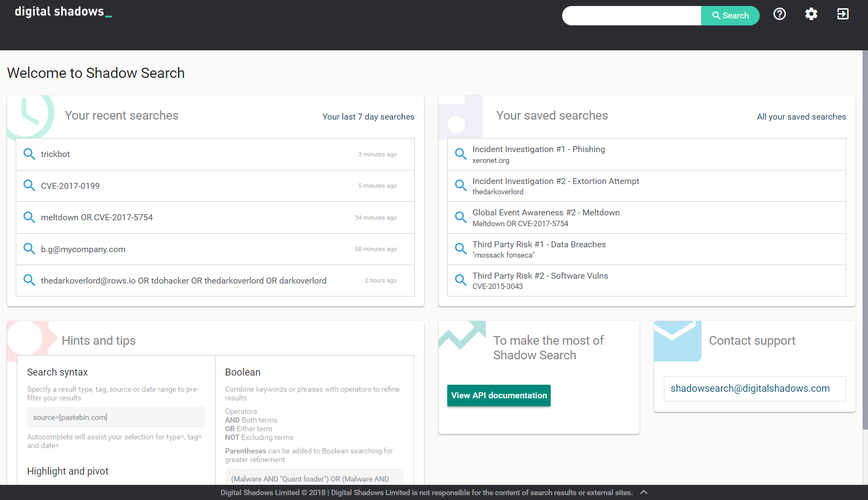The width and height of the screenshot is (868, 500).
Task: Click the 3 minutes ago timestamp
Action: click(x=377, y=154)
